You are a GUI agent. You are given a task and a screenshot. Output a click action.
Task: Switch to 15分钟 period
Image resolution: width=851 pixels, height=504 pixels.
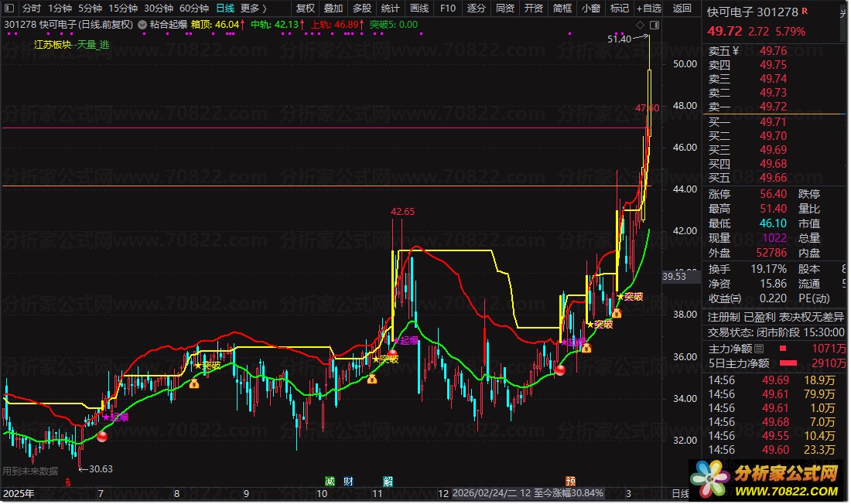(123, 9)
